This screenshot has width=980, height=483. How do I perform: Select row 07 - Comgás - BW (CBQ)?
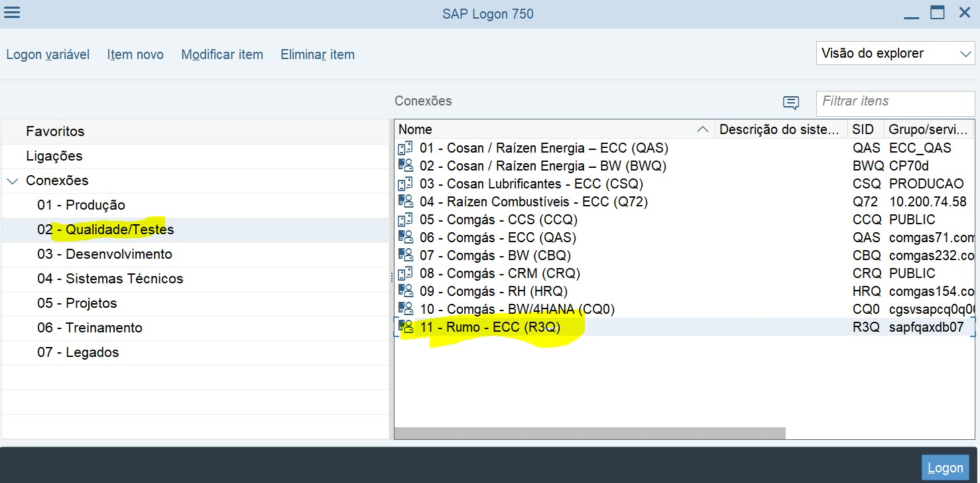click(684, 255)
